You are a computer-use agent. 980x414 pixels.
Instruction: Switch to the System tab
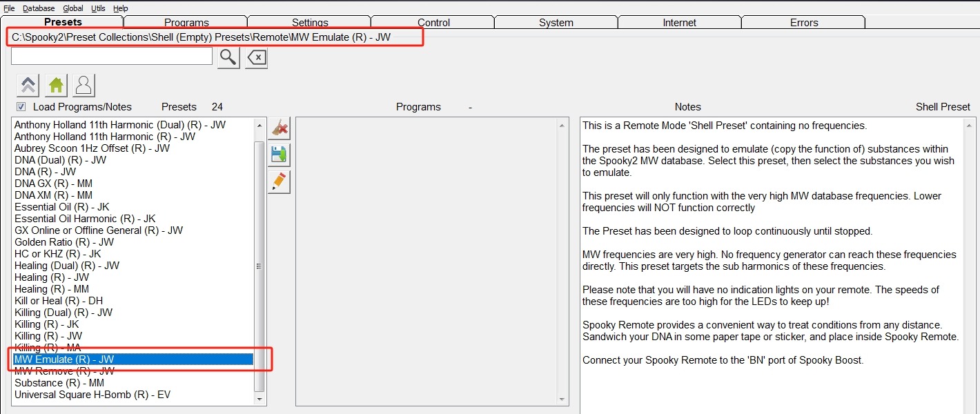tap(556, 22)
